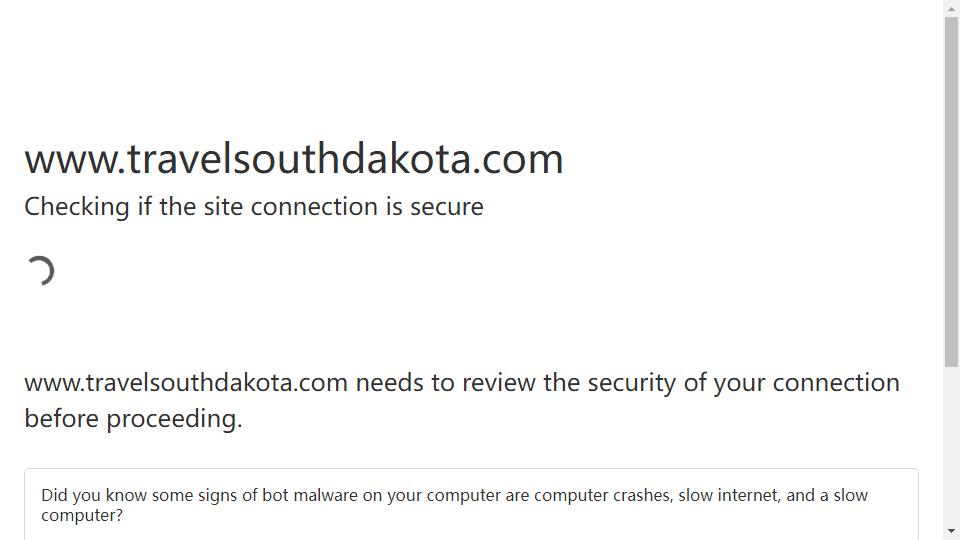Click the word "security" in the paragraph
Viewport: 960px width, 540px height.
point(632,383)
